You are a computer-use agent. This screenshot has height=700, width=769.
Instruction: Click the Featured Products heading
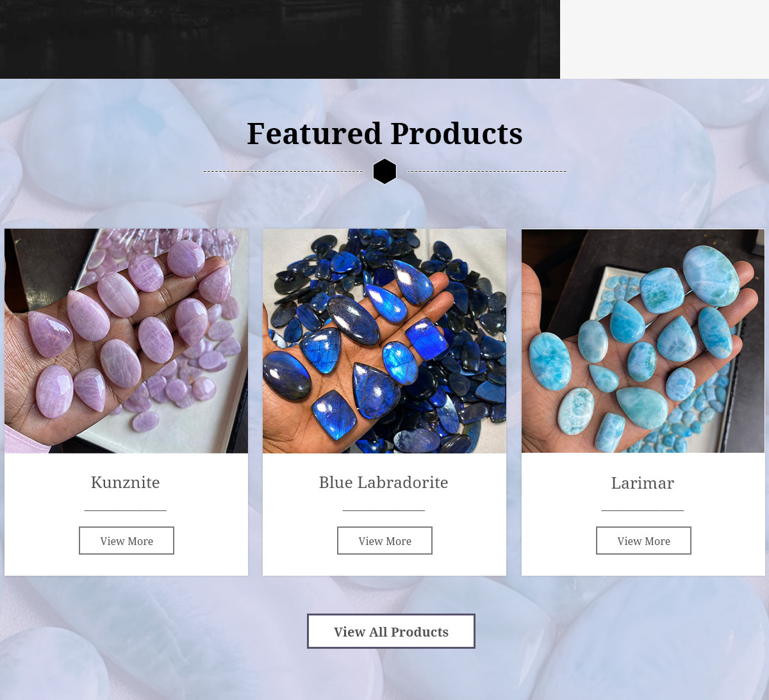pos(384,133)
